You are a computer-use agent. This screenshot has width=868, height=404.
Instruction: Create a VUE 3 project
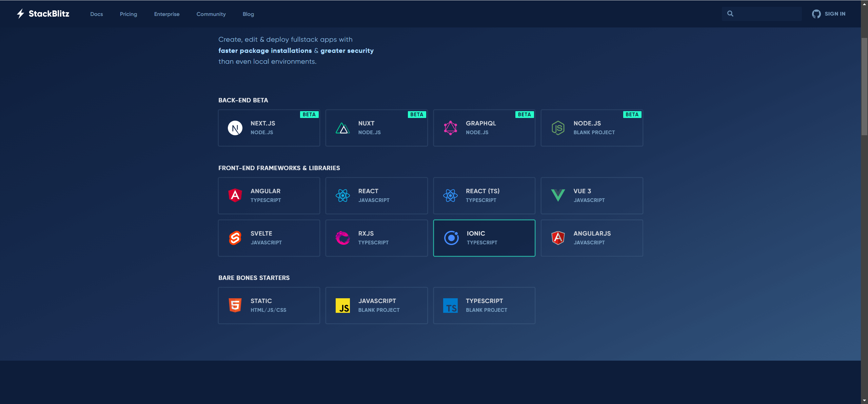tap(592, 196)
